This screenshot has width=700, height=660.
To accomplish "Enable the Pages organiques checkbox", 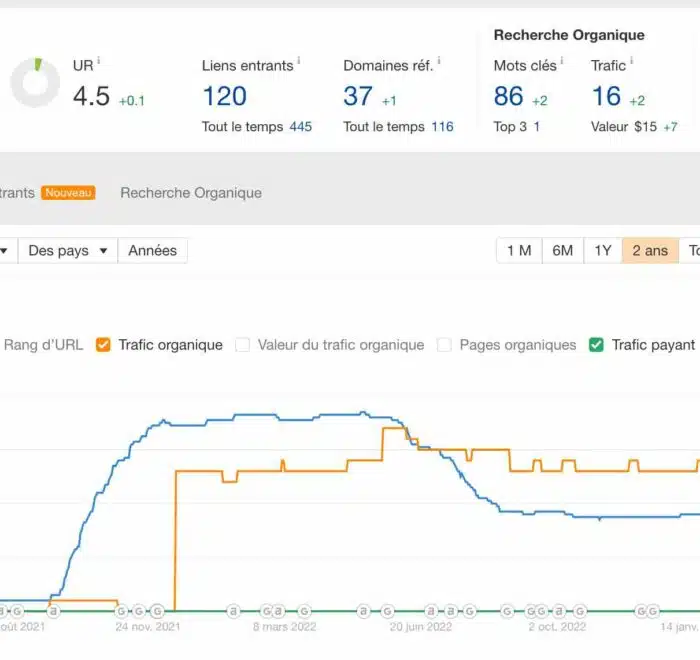I will click(x=444, y=345).
